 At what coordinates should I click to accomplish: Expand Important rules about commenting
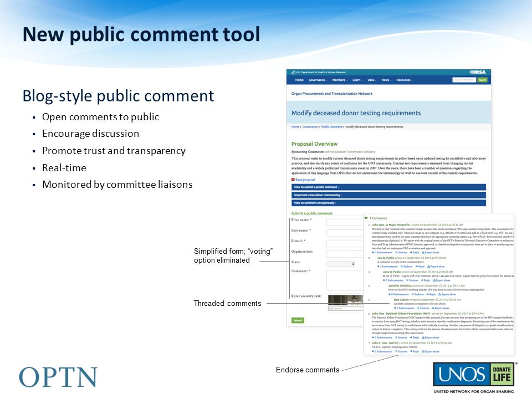click(x=388, y=195)
